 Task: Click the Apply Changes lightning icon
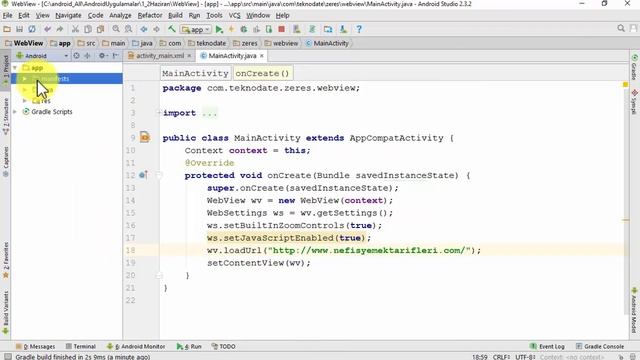click(x=231, y=29)
